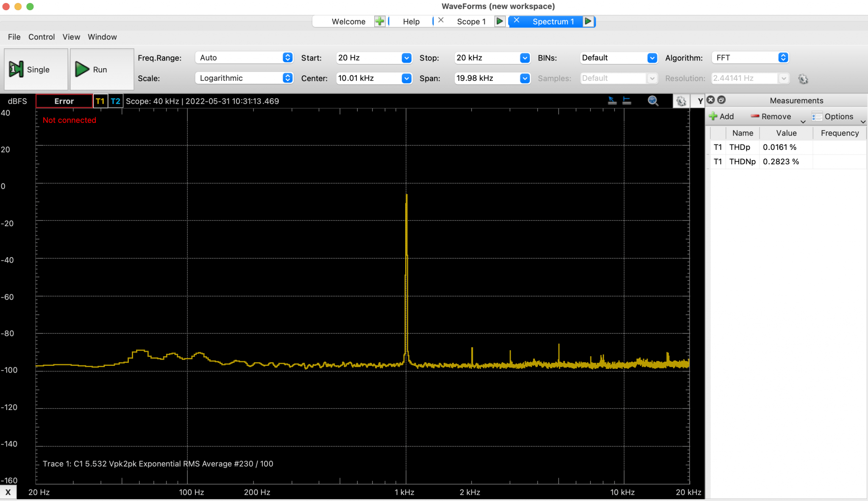Viewport: 868px width, 501px height.
Task: Click the THDp value 0.0161 %
Action: [x=779, y=147]
